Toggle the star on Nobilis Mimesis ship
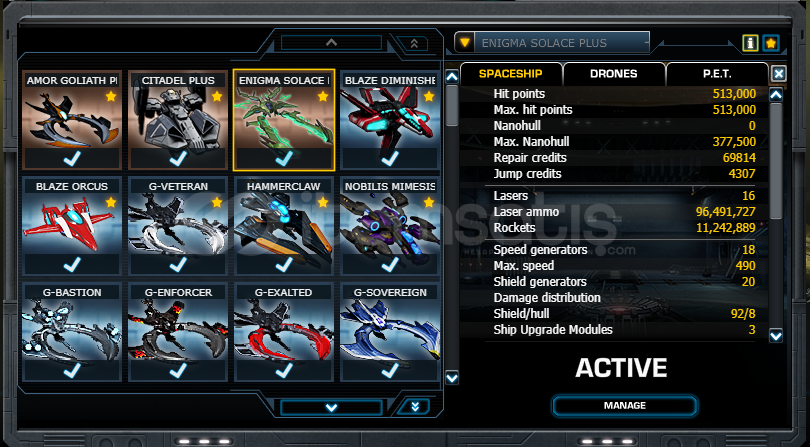Viewport: 810px width, 447px height. (x=429, y=202)
